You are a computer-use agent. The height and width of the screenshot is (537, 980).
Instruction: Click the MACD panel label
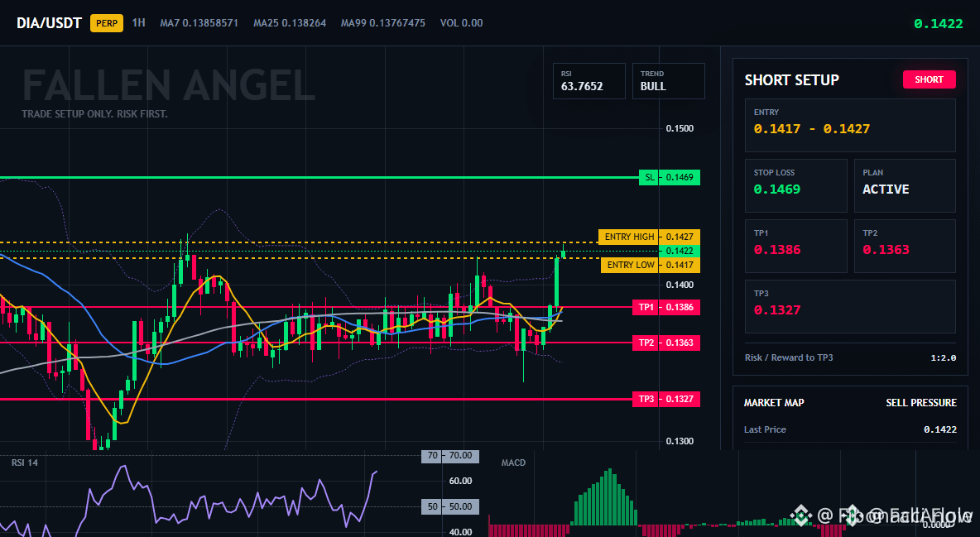click(513, 463)
